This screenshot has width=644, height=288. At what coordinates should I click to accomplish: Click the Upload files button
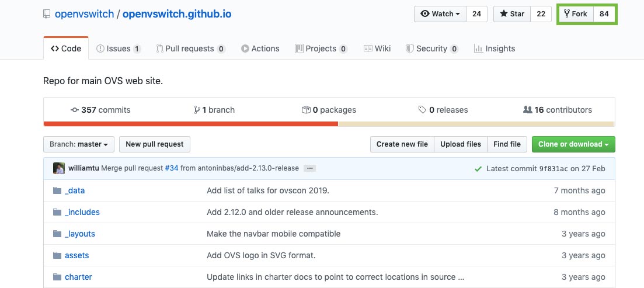pyautogui.click(x=461, y=144)
